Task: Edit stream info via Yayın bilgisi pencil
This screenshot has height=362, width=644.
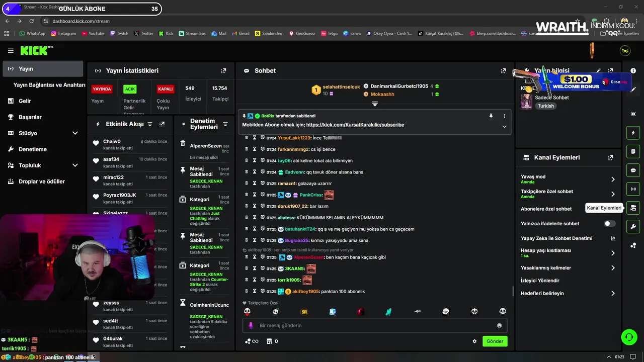Action: pos(599,71)
